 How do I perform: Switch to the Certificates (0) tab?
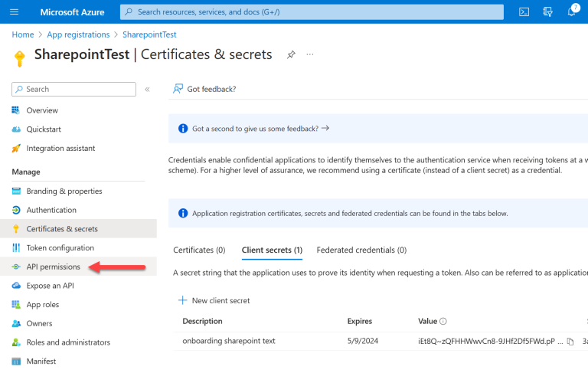pyautogui.click(x=199, y=250)
